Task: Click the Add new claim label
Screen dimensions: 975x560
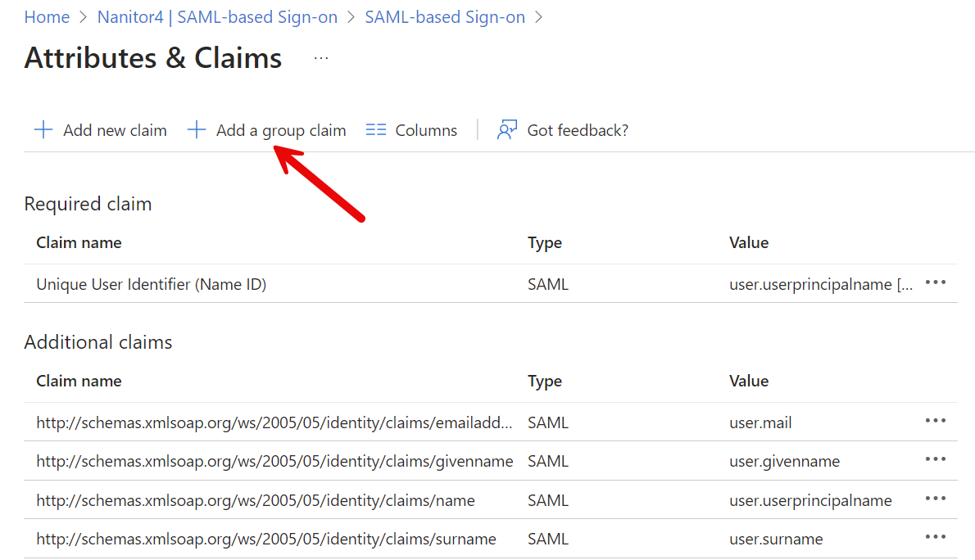Action: 115,130
